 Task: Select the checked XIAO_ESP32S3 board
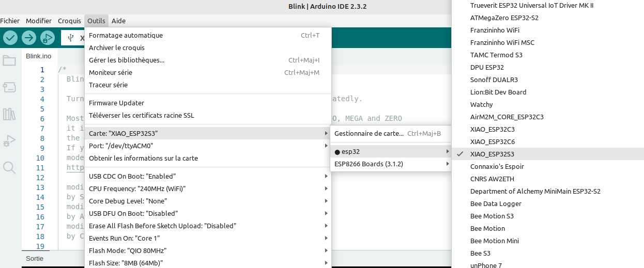click(492, 154)
